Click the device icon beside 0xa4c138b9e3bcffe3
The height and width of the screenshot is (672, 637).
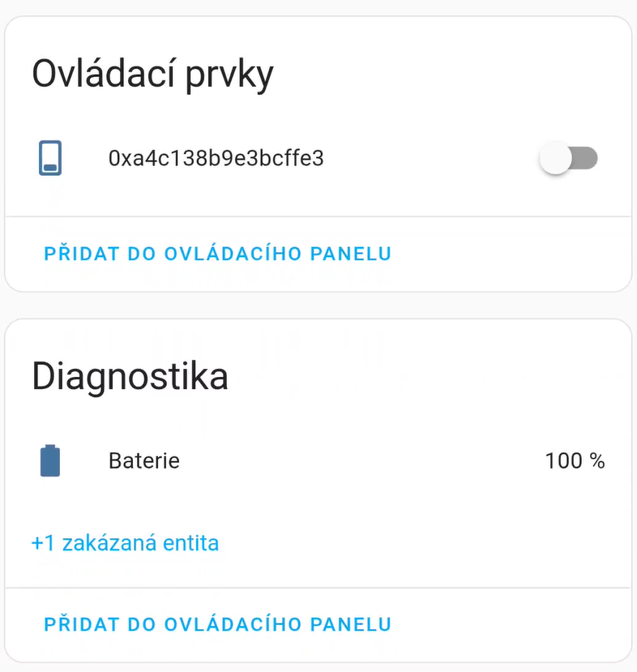coord(50,158)
